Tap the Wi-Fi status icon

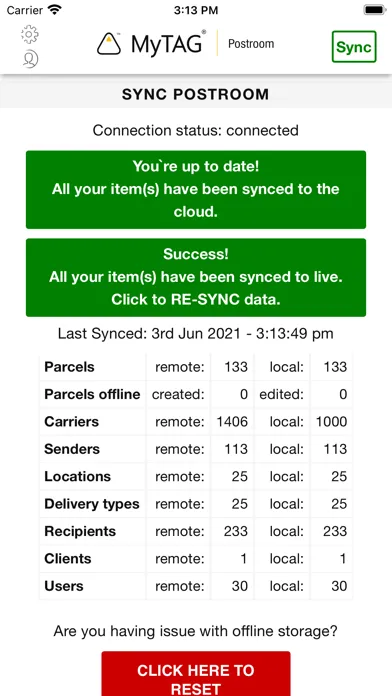point(55,10)
